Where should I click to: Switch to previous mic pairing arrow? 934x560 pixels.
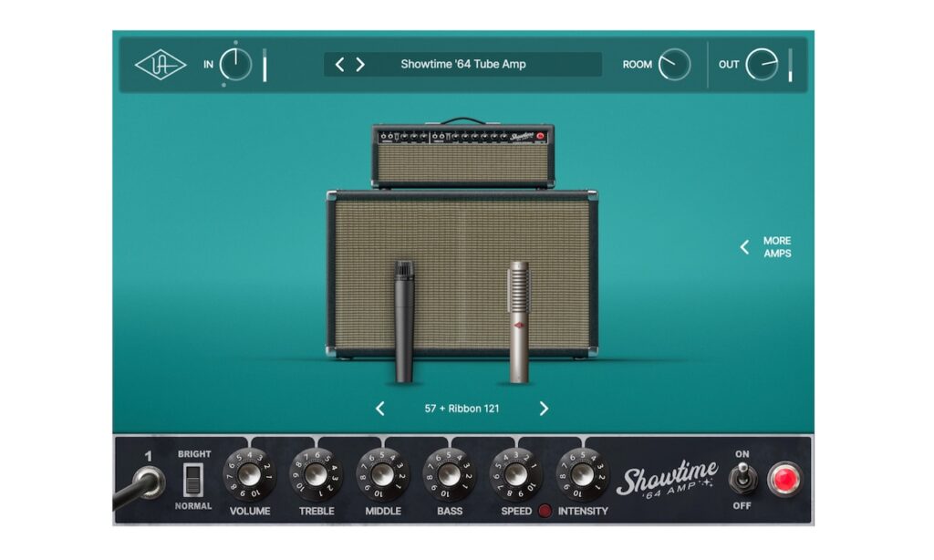click(x=380, y=409)
